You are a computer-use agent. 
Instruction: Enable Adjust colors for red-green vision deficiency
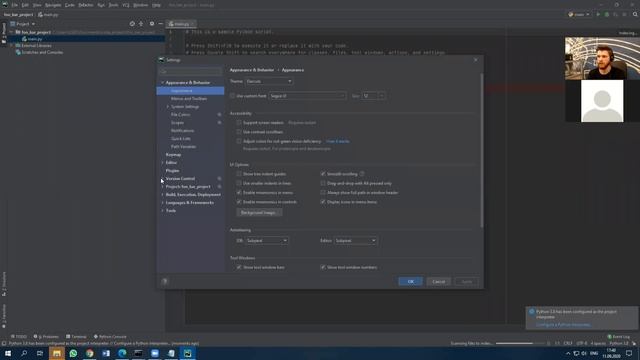pyautogui.click(x=239, y=141)
